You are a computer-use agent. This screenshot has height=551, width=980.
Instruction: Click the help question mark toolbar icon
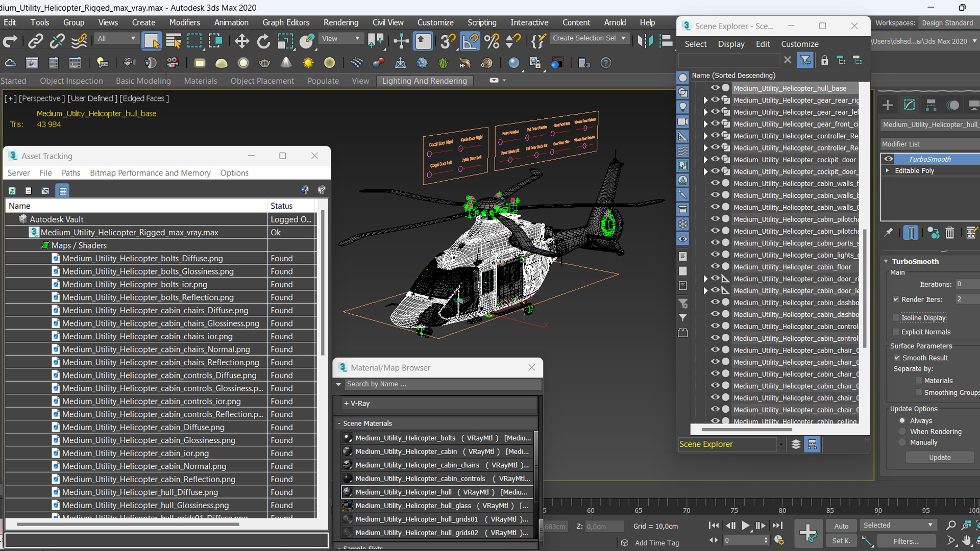click(605, 63)
